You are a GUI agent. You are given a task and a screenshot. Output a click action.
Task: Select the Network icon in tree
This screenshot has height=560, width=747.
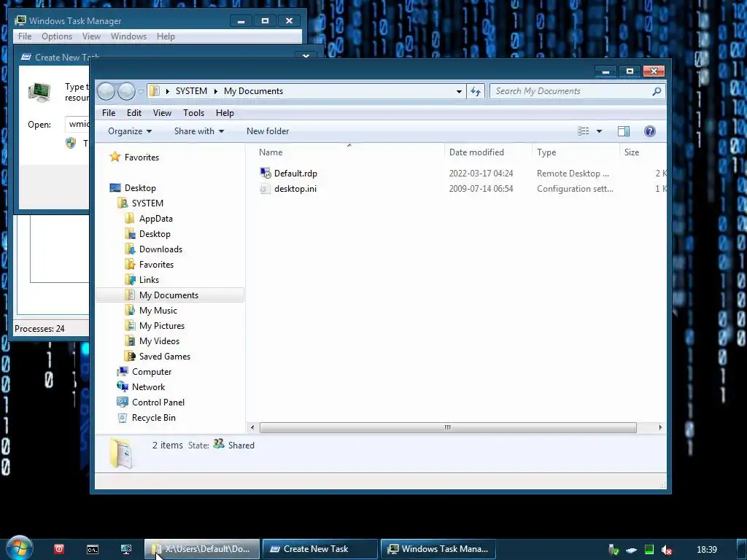click(x=123, y=386)
